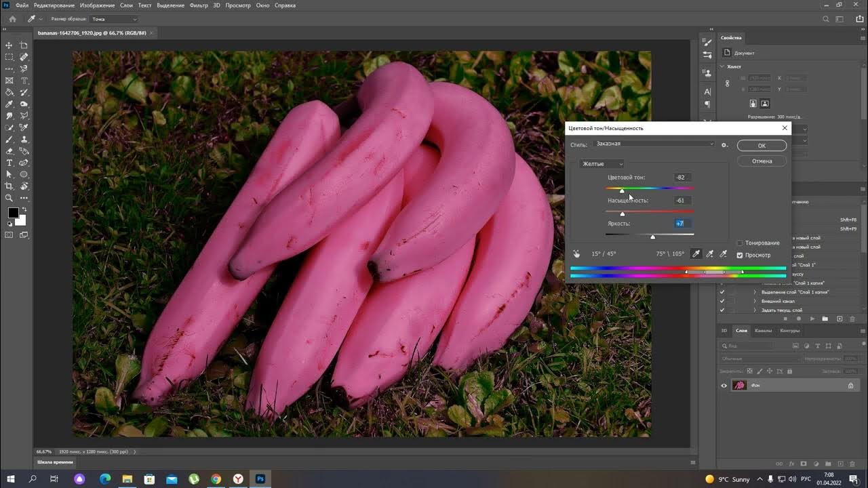This screenshot has height=488, width=868.
Task: Toggle checkmark for Внешний канал action
Action: (x=722, y=301)
